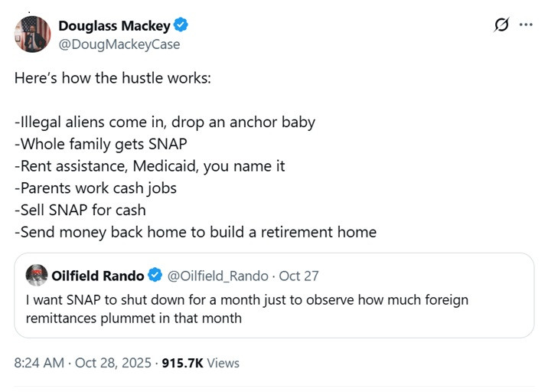Image resolution: width=548 pixels, height=392 pixels.
Task: Open the @Oilfield_Rando handle
Action: (x=218, y=276)
